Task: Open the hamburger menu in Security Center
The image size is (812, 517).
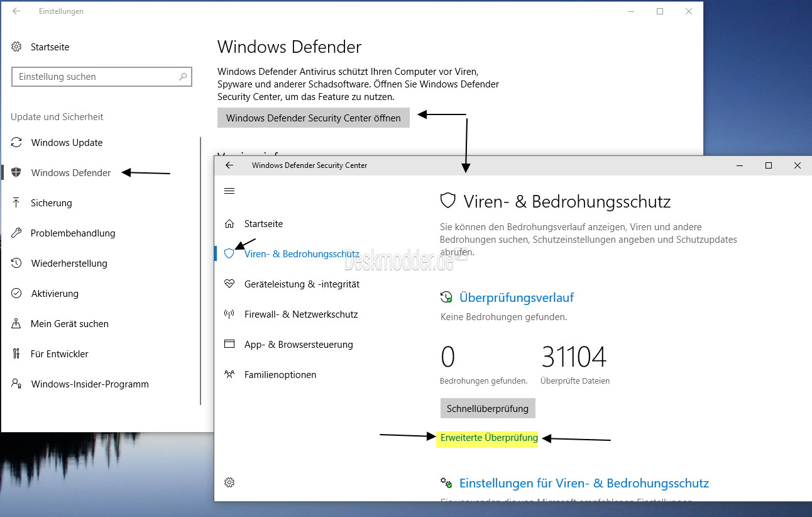Action: coord(229,191)
